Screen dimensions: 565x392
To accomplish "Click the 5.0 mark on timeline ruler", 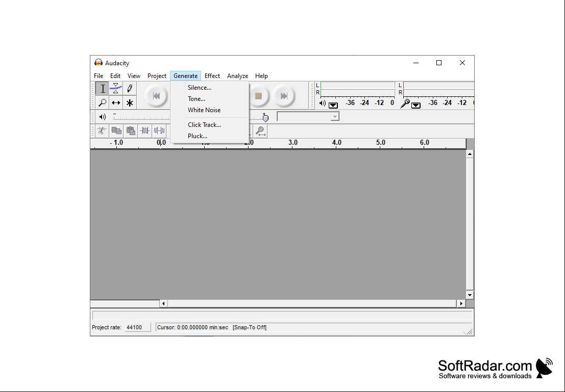I will tap(381, 143).
